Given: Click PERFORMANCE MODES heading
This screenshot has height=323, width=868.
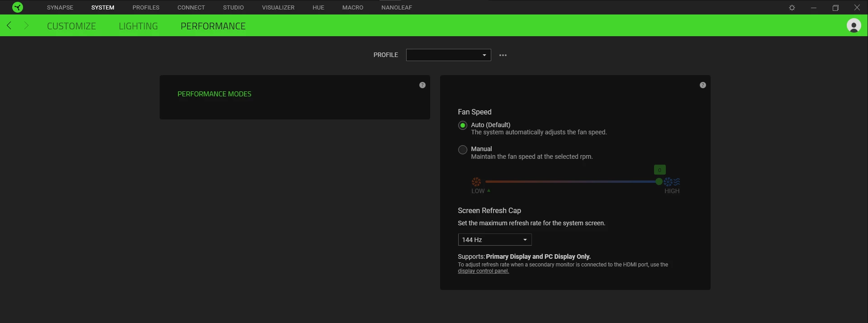Looking at the screenshot, I should (x=214, y=94).
